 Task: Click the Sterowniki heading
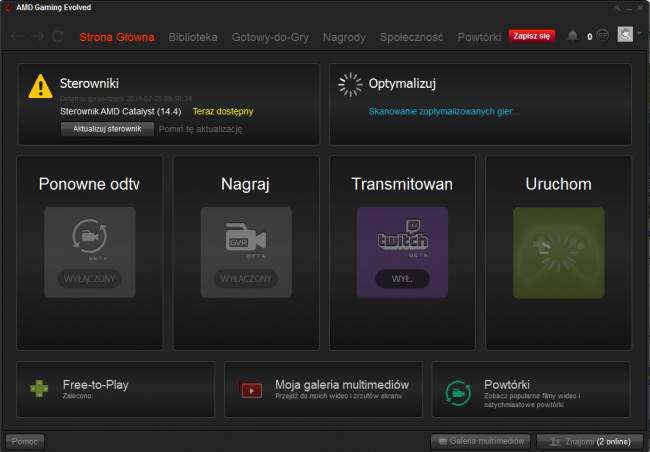click(89, 83)
